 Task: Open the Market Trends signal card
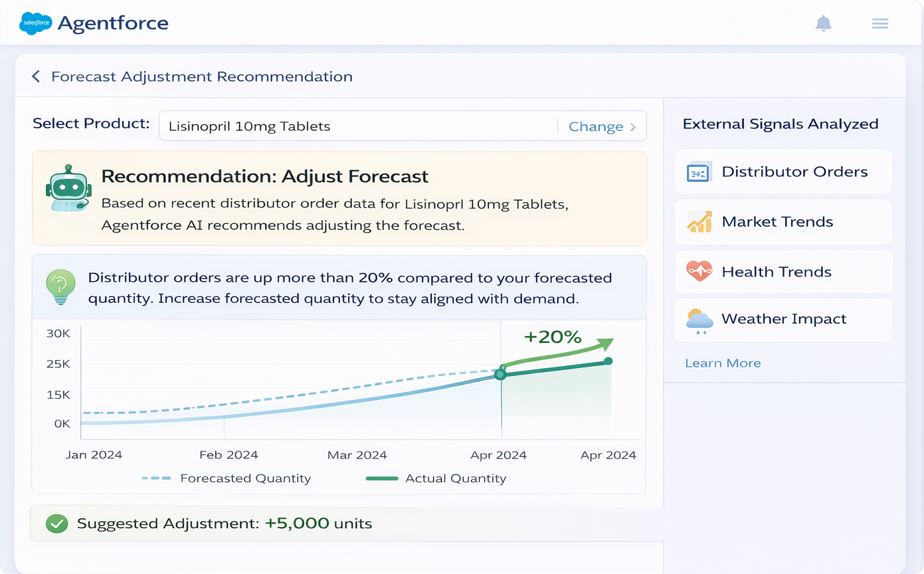pyautogui.click(x=783, y=222)
